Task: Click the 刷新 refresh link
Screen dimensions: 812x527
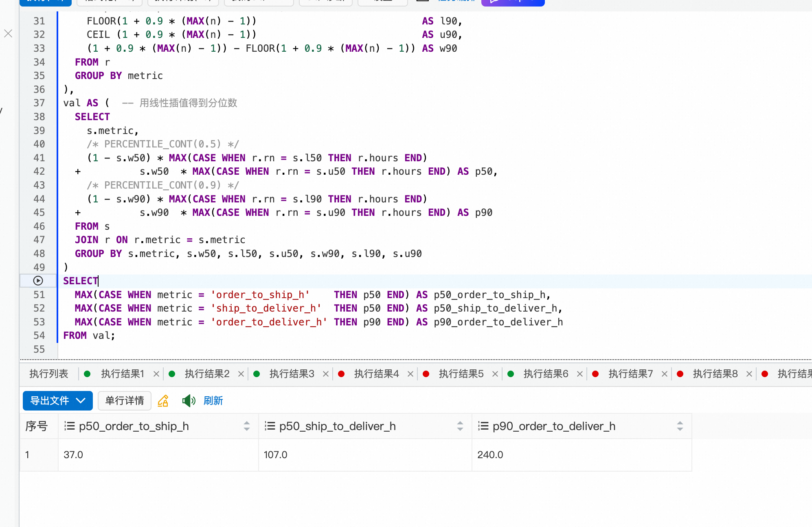Action: (213, 401)
